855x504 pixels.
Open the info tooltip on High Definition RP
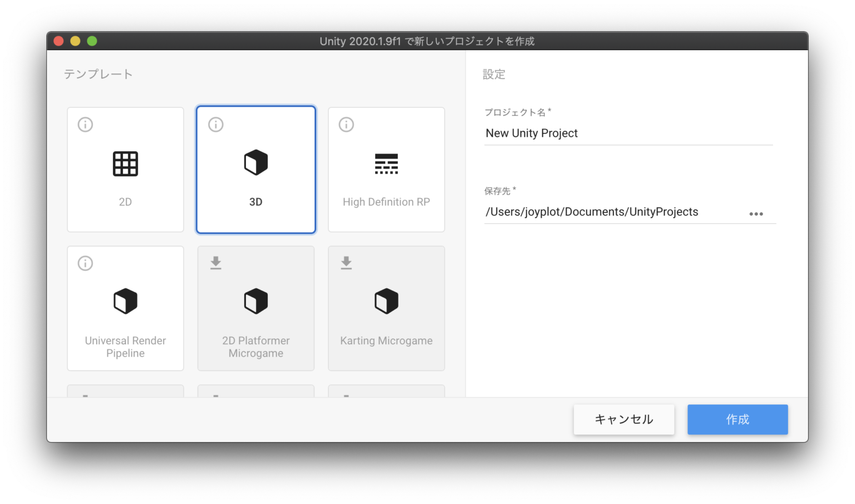click(346, 125)
